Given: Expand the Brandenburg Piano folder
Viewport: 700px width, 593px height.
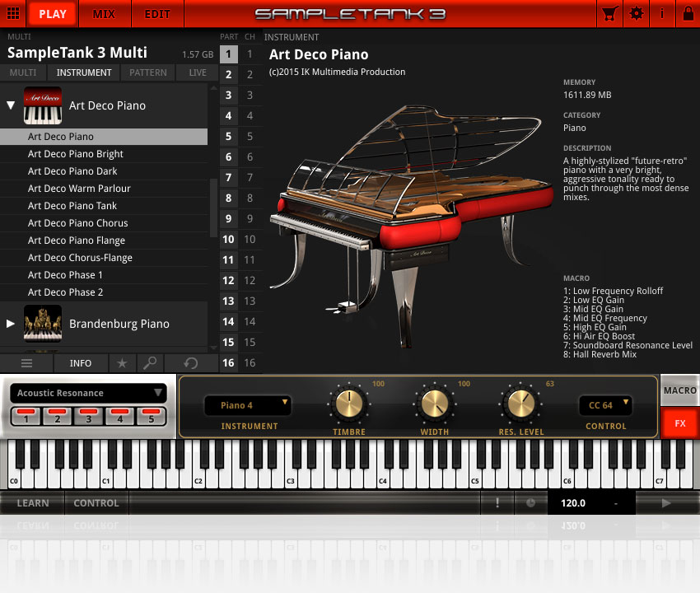Looking at the screenshot, I should click(11, 324).
